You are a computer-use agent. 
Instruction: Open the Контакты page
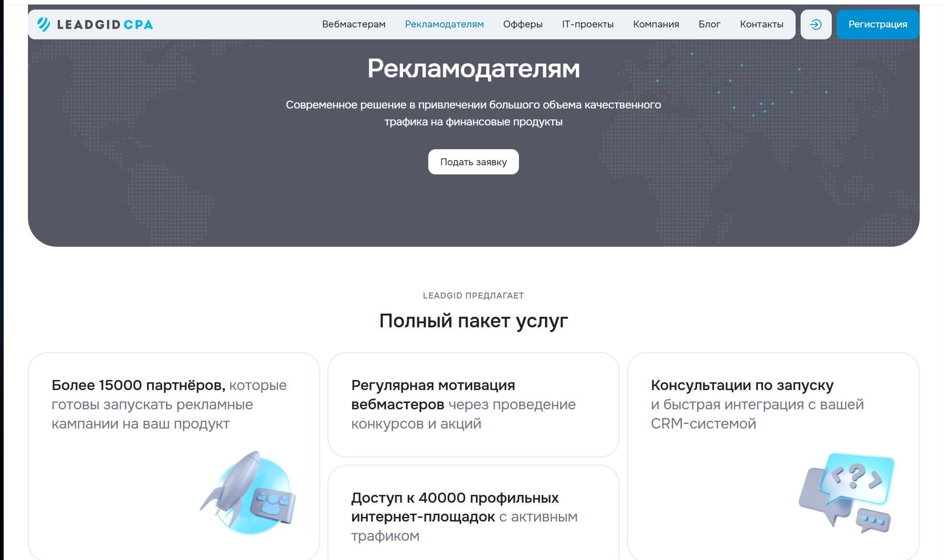(761, 24)
